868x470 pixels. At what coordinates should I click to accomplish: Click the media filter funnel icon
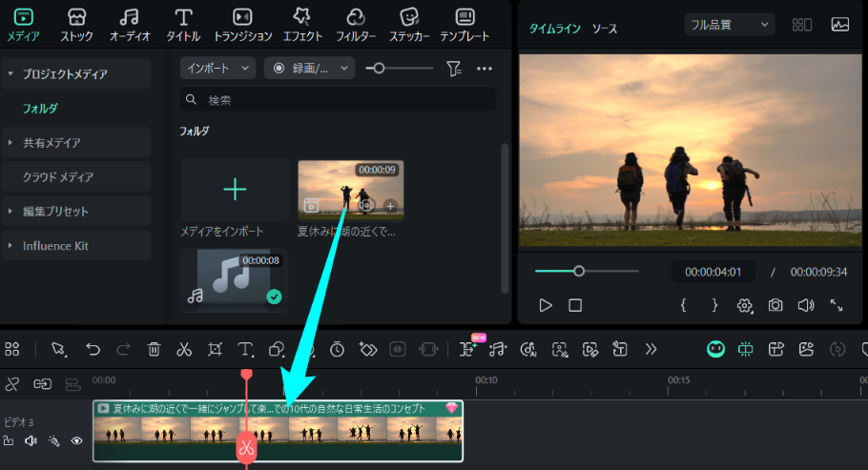point(454,69)
